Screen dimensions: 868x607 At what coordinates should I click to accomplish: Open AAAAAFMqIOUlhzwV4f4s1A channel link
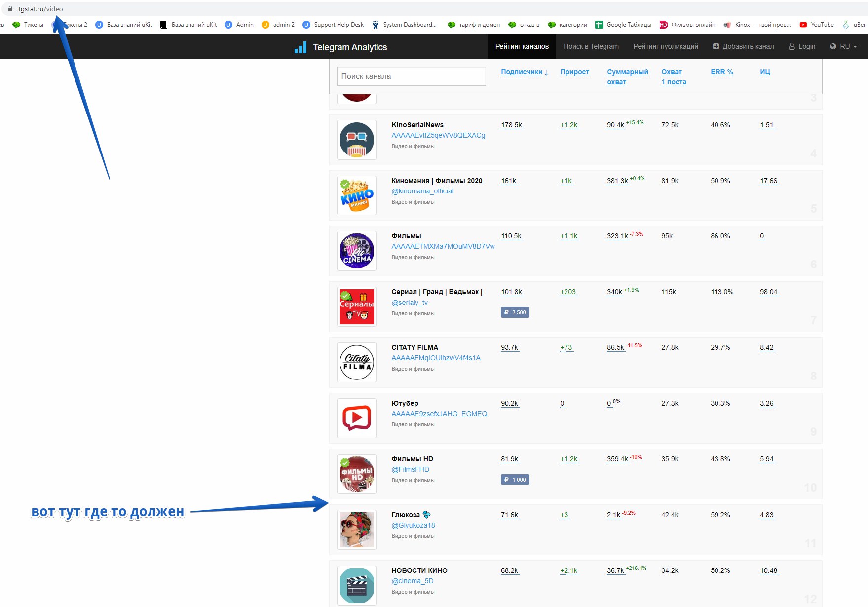point(436,358)
